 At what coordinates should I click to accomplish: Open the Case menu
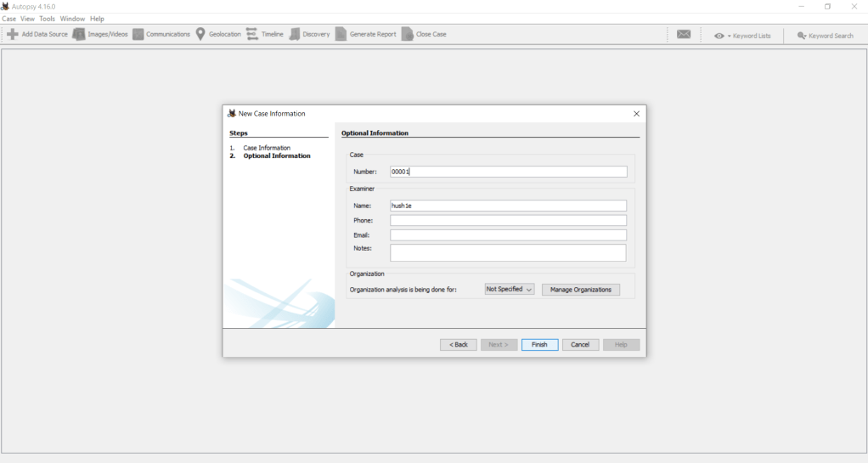8,19
